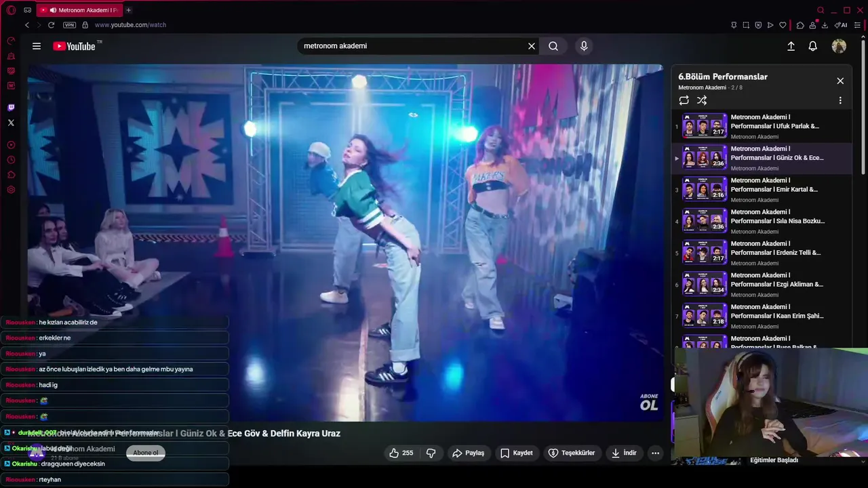Viewport: 868px width, 488px height.
Task: Open YouTube hamburger guide menu
Action: click(x=37, y=46)
